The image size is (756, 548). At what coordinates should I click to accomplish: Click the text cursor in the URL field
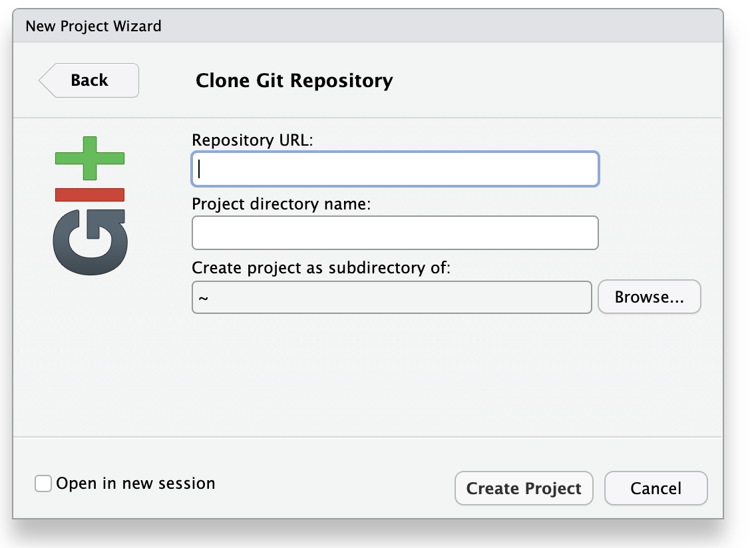(200, 170)
